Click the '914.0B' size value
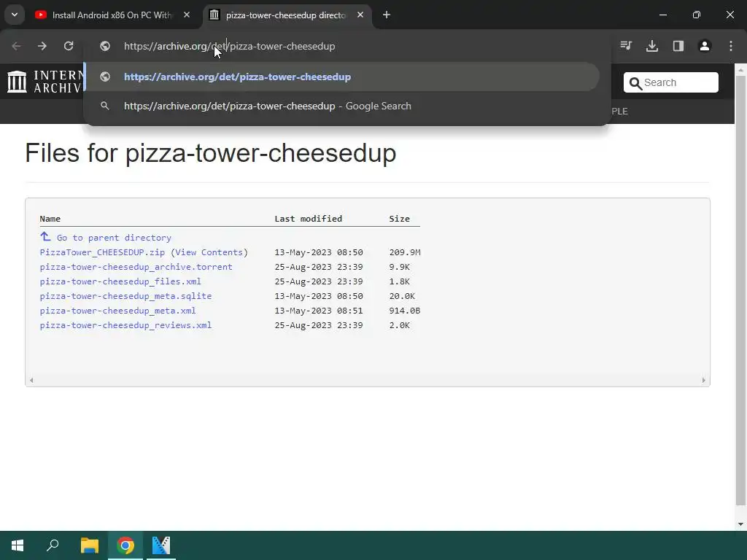This screenshot has width=747, height=560. pos(404,311)
